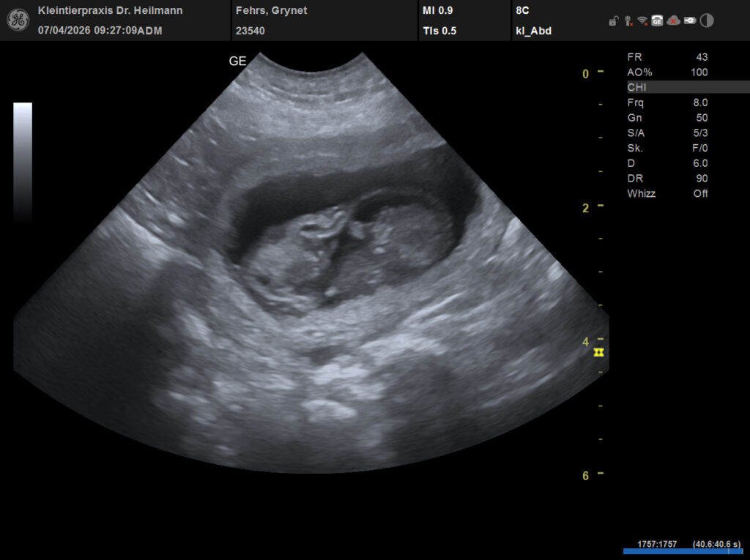Open the kl_Abd preset selector
Image resolution: width=750 pixels, height=560 pixels.
point(534,31)
